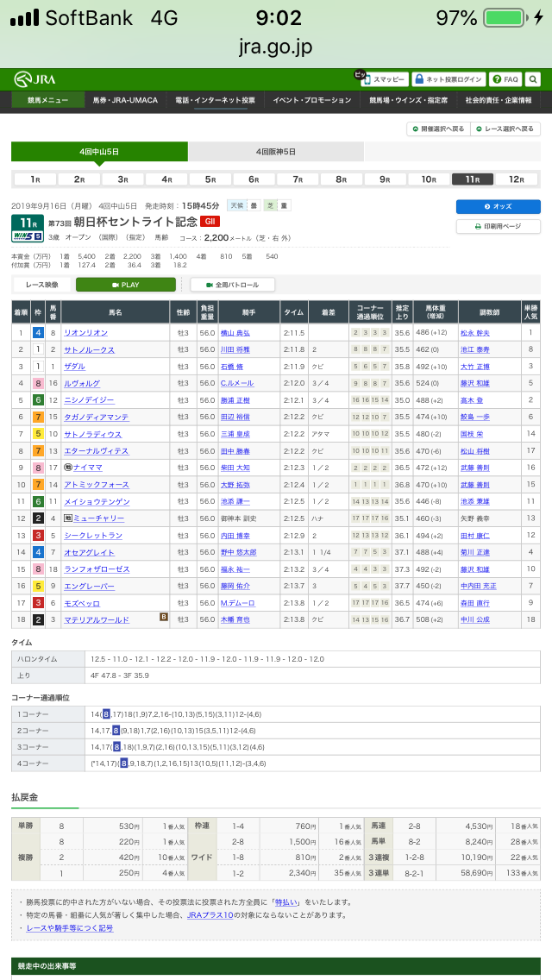This screenshot has width=552, height=980.
Task: Open the FAQ help button
Action: [505, 79]
